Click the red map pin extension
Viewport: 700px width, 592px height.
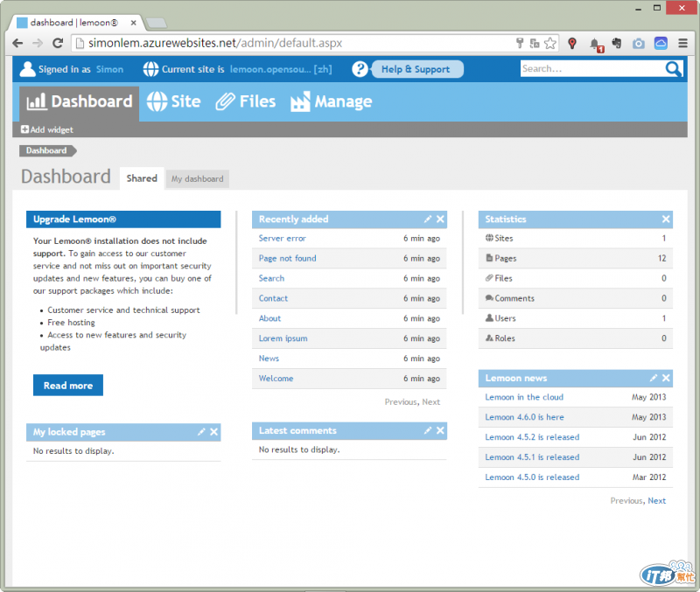pyautogui.click(x=572, y=43)
